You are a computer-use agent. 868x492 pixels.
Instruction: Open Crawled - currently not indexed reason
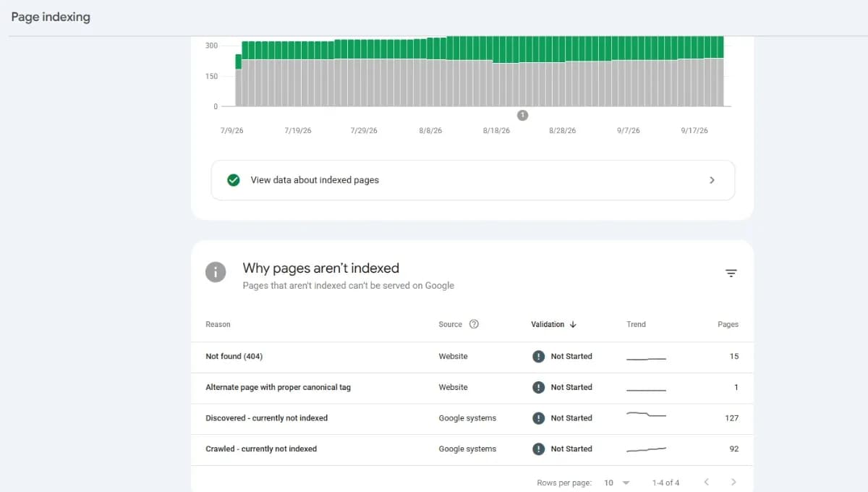point(261,449)
